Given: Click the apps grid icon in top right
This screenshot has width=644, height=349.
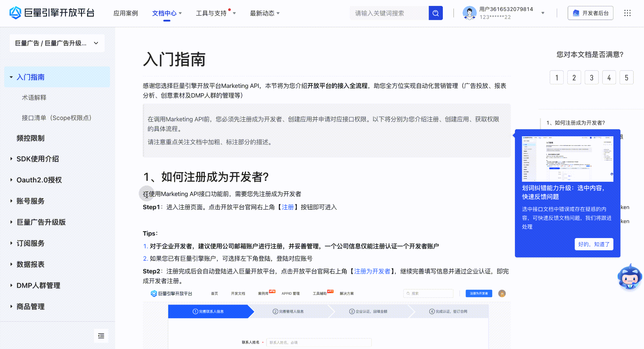Looking at the screenshot, I should point(627,13).
